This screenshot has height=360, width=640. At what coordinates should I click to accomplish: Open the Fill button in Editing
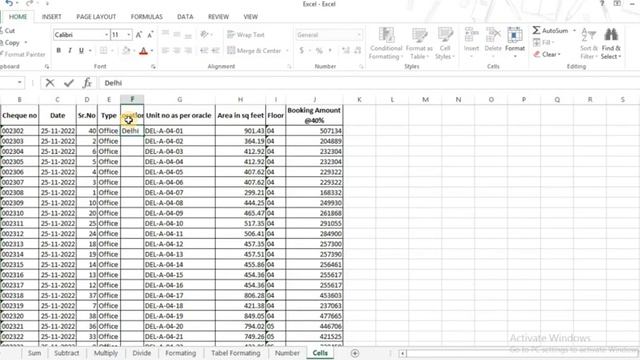click(x=543, y=42)
